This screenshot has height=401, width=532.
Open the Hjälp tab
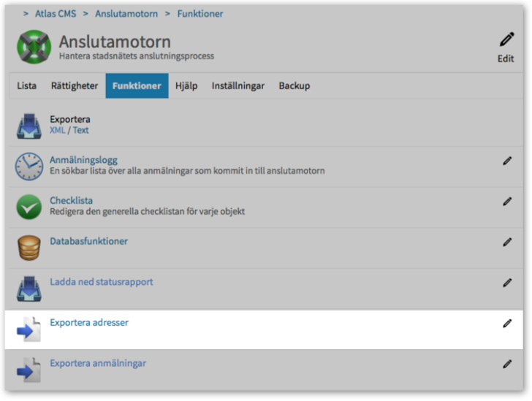coord(186,85)
